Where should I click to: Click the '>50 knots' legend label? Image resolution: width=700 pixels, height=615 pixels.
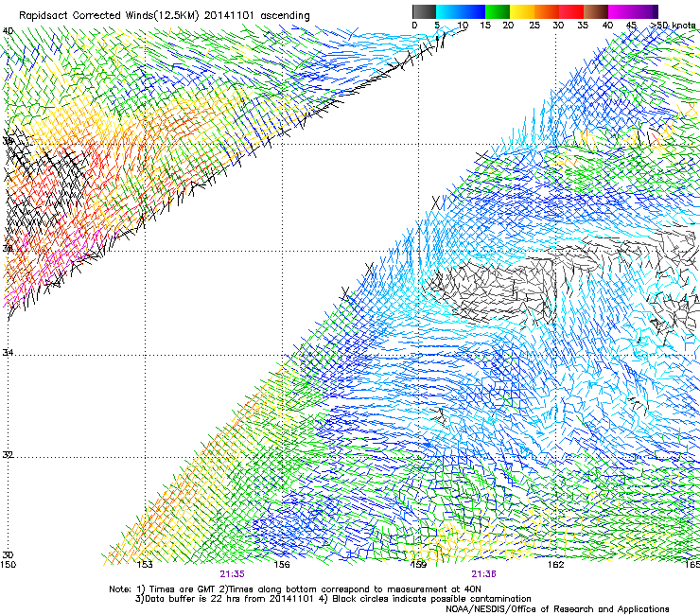(673, 25)
